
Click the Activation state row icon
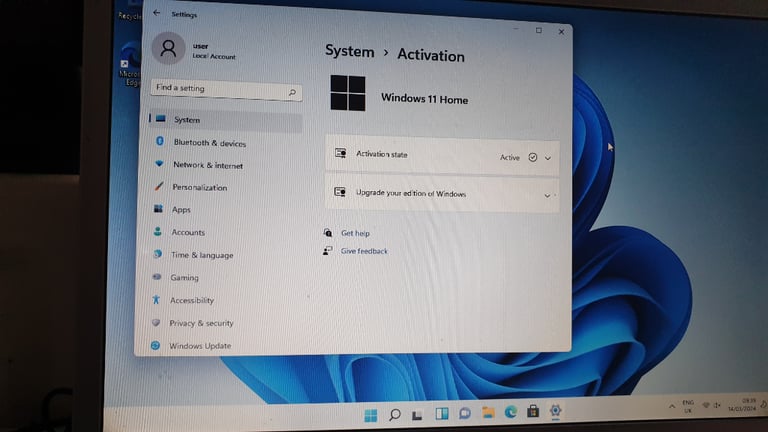[340, 153]
